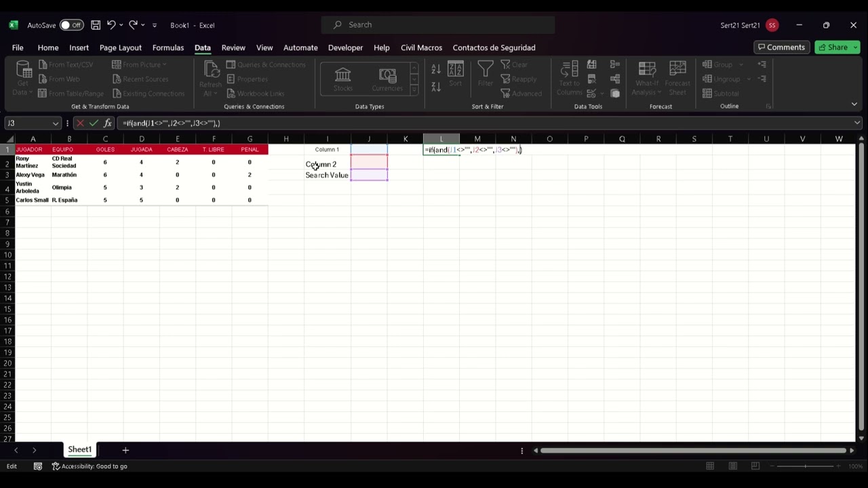Click Advanced filter button
Screen dimensions: 868x488
(521, 94)
